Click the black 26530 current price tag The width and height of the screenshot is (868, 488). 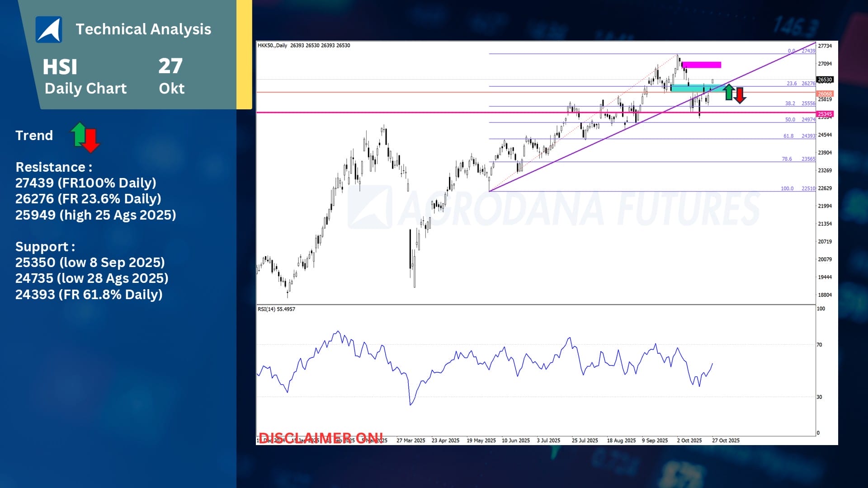(825, 80)
